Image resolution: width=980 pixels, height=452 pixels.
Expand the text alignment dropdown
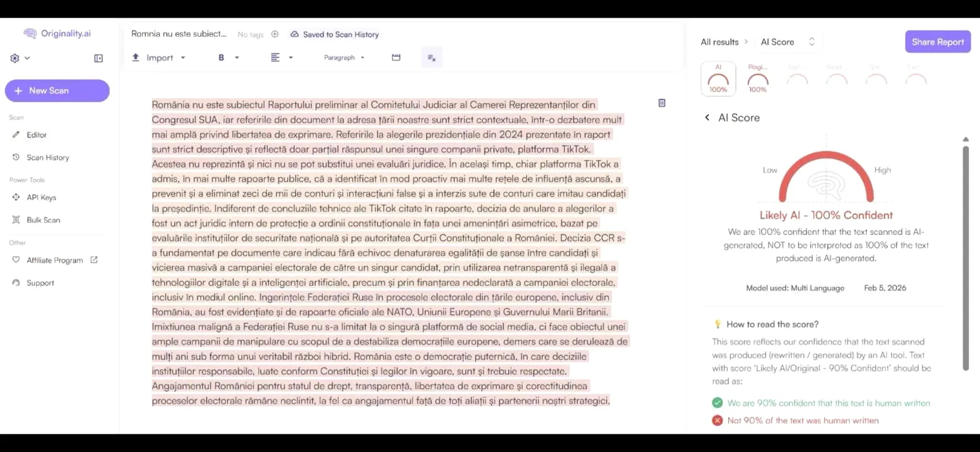[281, 57]
